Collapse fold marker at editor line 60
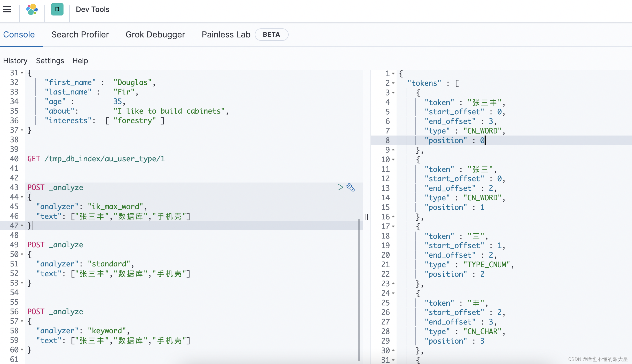This screenshot has height=364, width=632. (x=22, y=350)
